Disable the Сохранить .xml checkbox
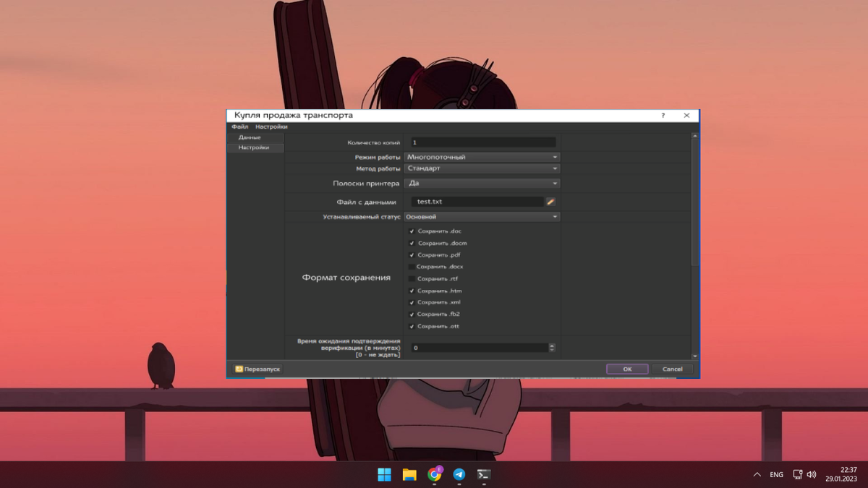 click(x=412, y=303)
